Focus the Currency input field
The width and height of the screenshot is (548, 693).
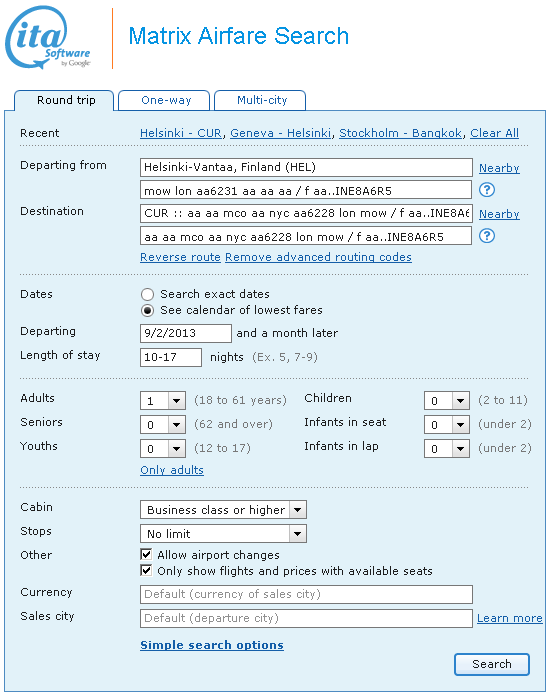306,594
